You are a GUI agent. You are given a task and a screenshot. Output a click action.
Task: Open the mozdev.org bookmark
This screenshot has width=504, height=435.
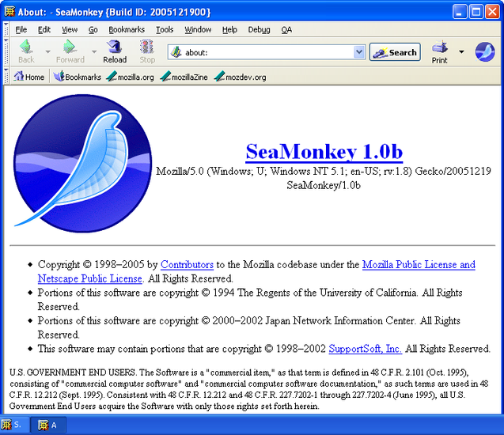coord(240,77)
